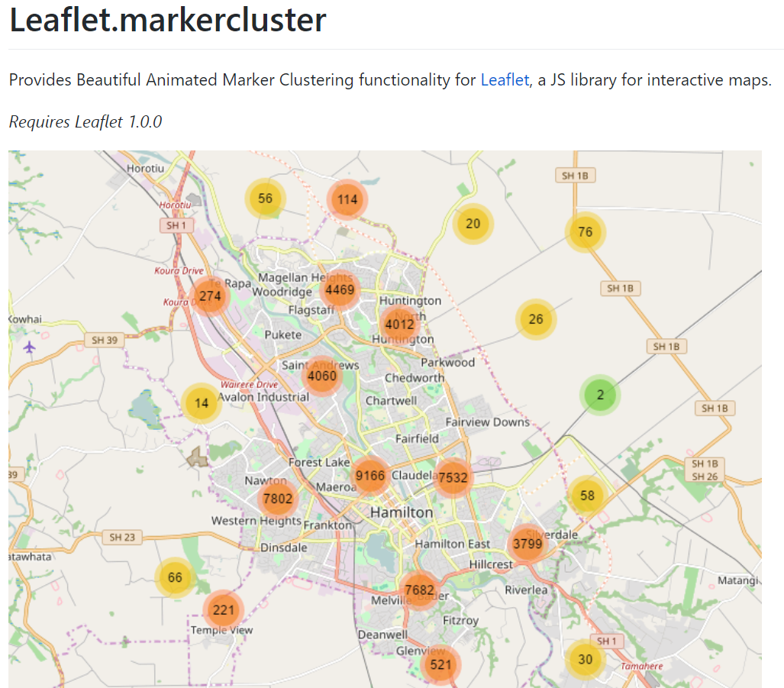
Task: Expand the 4060 cluster at Saint Andrews
Action: pos(322,376)
